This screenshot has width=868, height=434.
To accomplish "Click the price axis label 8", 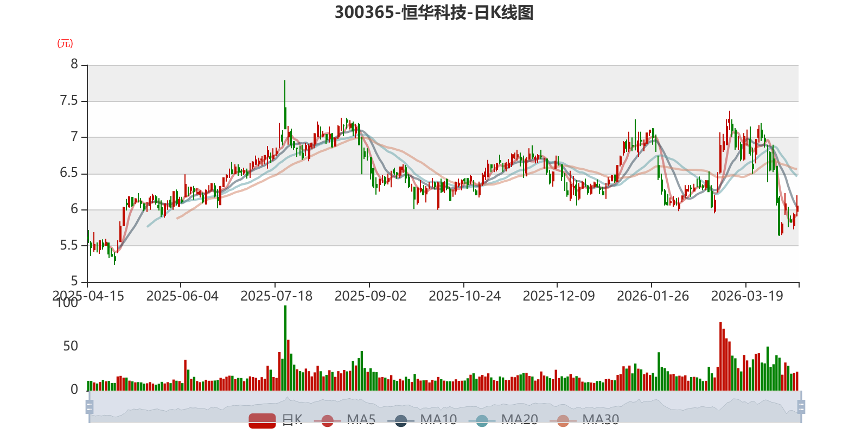I will pyautogui.click(x=74, y=65).
